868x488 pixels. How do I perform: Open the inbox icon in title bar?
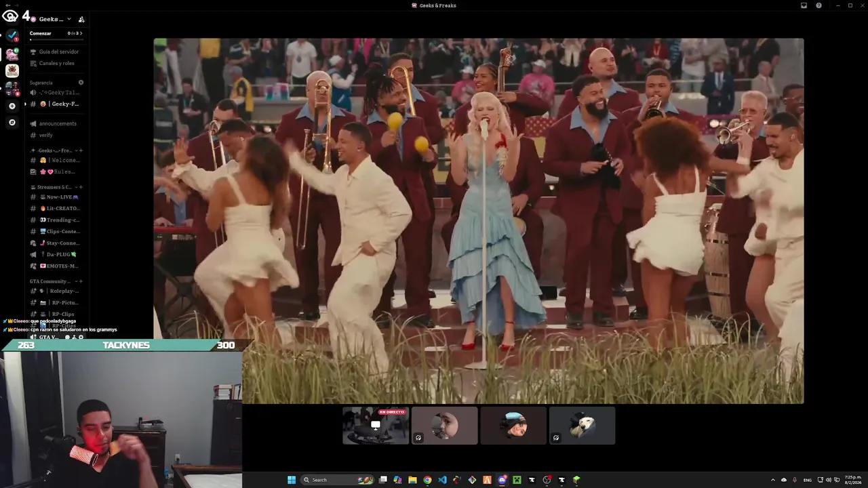click(804, 5)
